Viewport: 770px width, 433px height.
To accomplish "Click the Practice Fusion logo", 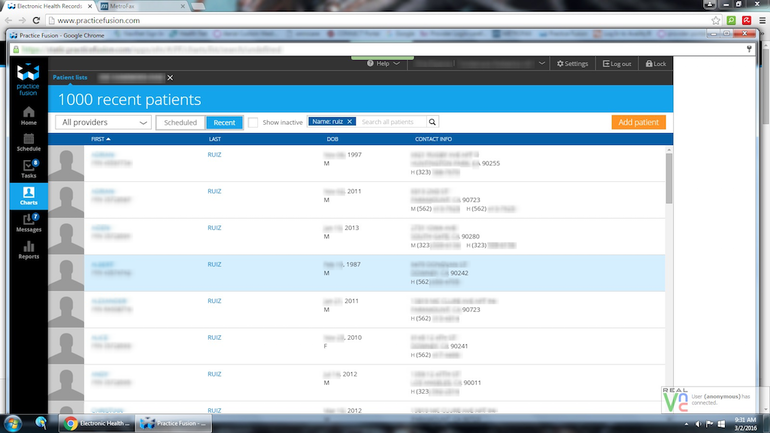I will [x=28, y=79].
